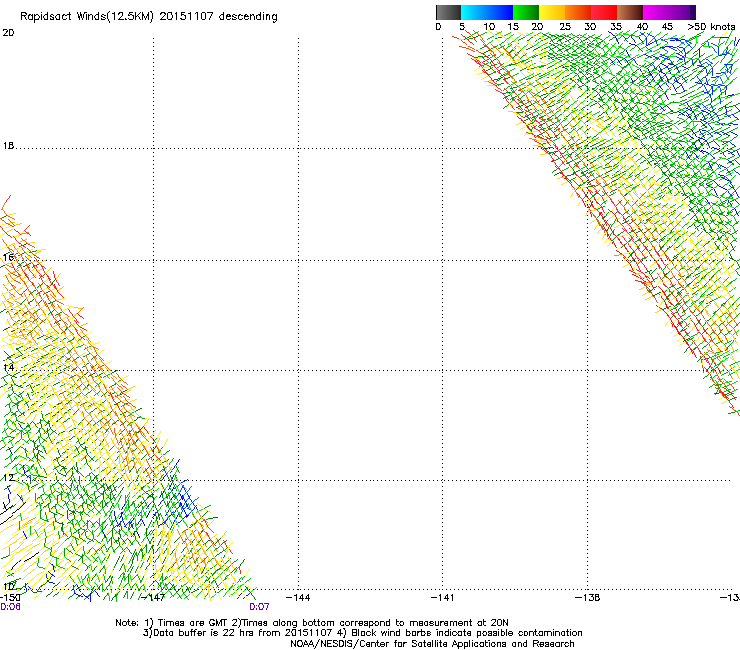Image resolution: width=740 pixels, height=650 pixels.
Task: Click the note line "3)Data buffer is 22 hrs"
Action: coord(362,633)
